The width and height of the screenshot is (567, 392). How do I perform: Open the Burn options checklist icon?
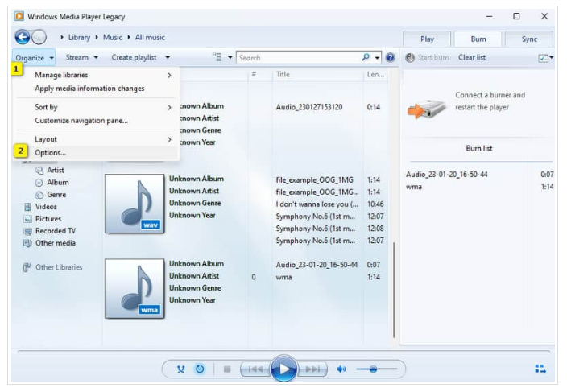(543, 58)
